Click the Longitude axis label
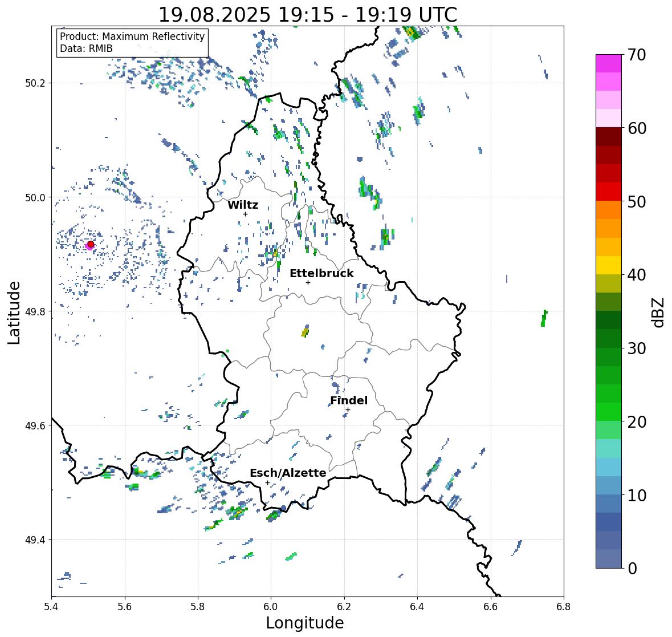This screenshot has height=637, width=672. point(305,623)
